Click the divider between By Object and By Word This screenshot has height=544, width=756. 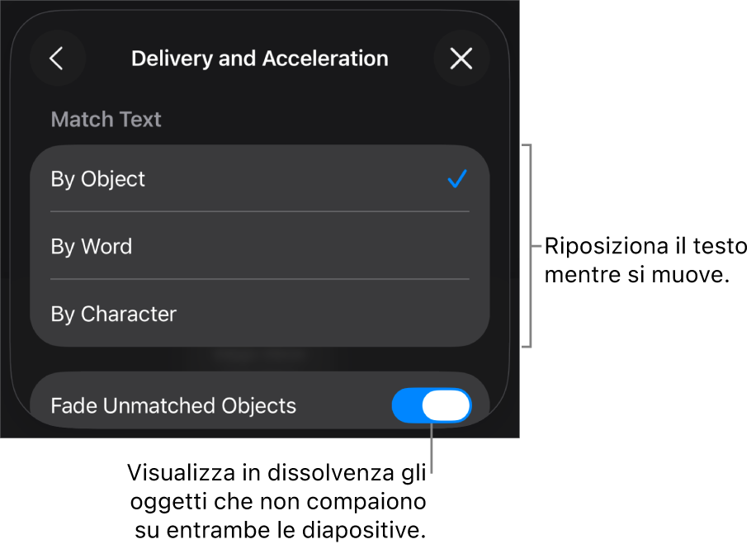pyautogui.click(x=260, y=211)
